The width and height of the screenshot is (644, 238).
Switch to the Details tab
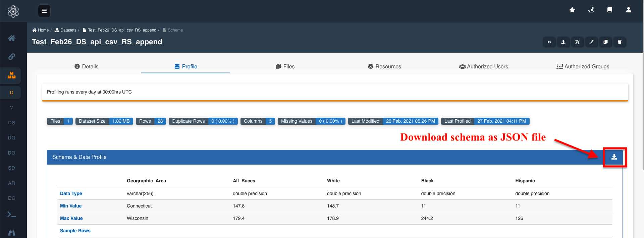click(87, 66)
